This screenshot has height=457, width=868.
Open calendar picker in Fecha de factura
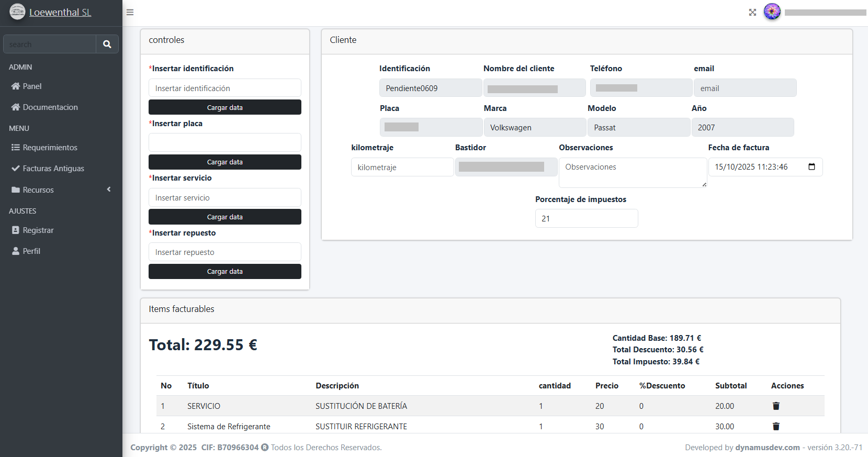click(811, 167)
